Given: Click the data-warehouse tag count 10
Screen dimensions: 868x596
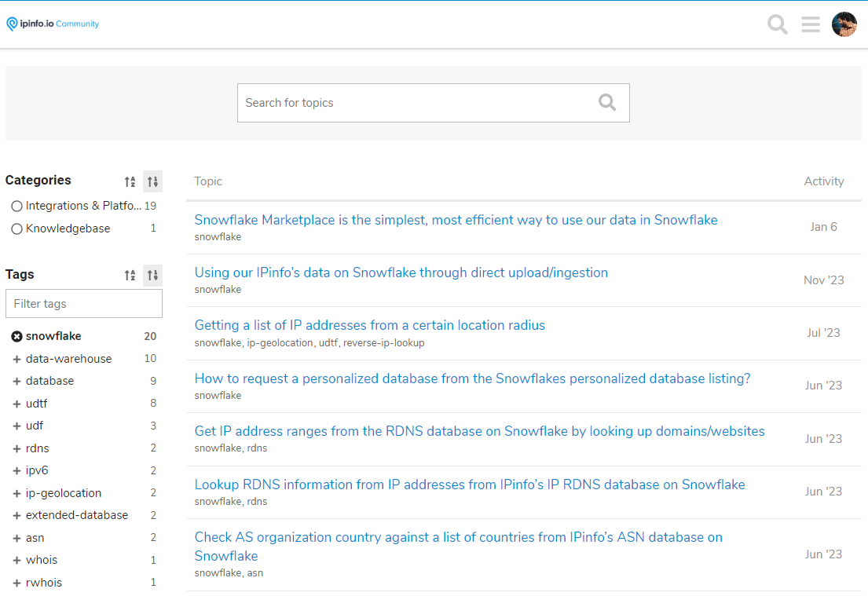Looking at the screenshot, I should [150, 359].
